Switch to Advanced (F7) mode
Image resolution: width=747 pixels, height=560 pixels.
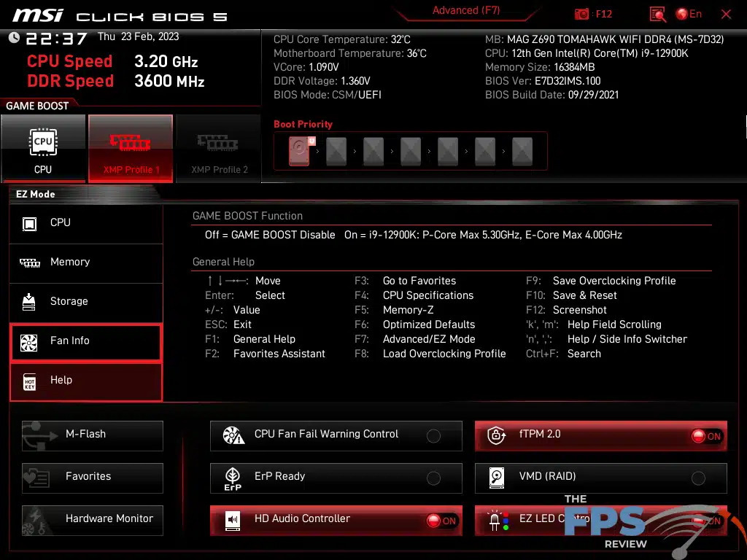point(466,10)
